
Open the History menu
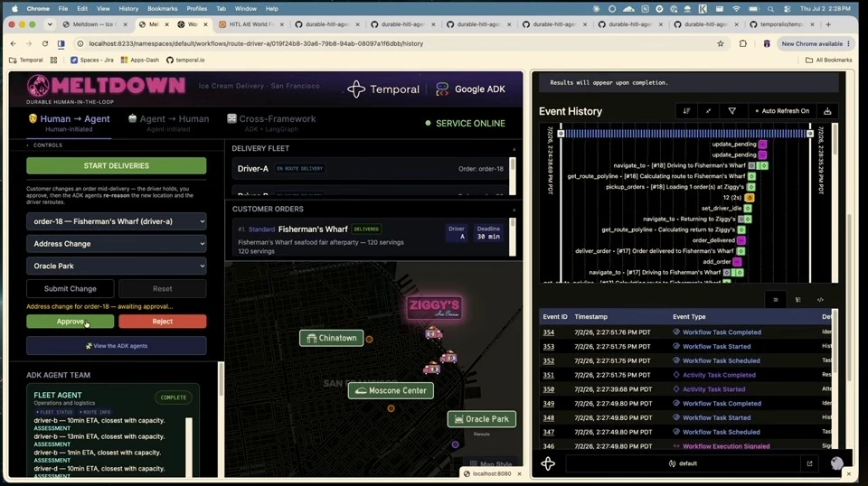point(128,9)
